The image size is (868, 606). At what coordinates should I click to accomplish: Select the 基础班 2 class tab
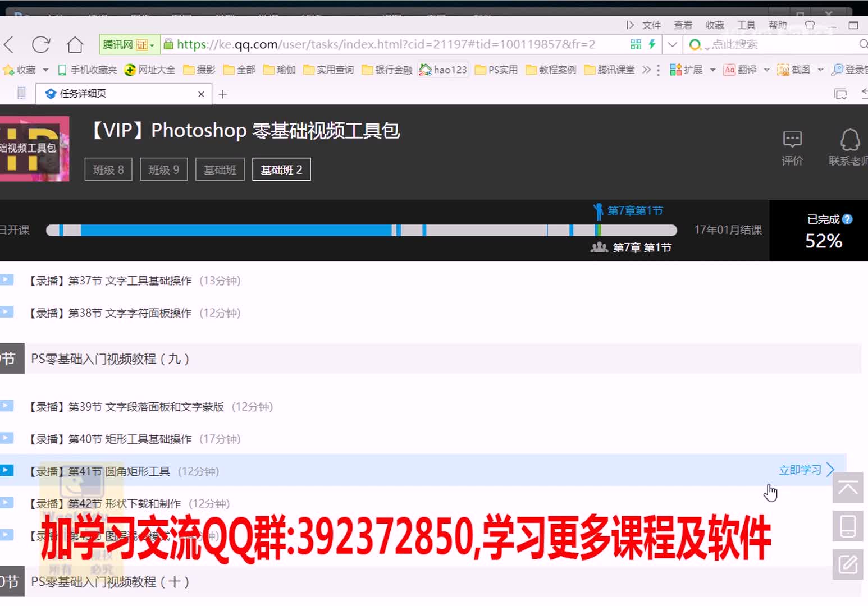coord(281,169)
